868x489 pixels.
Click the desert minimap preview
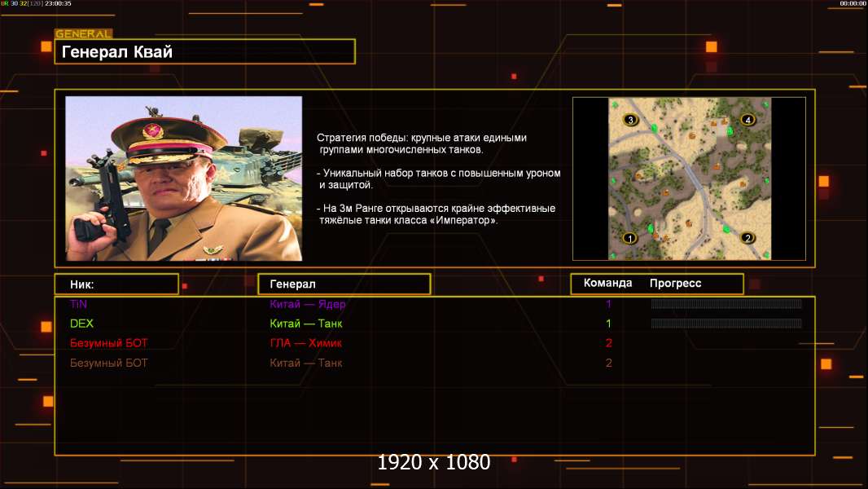689,178
